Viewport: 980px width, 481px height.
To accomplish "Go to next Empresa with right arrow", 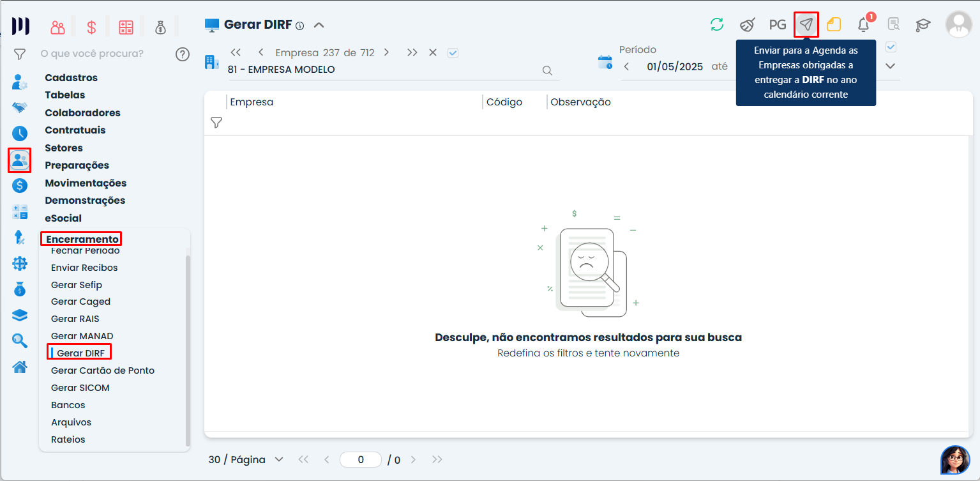I will (x=386, y=53).
